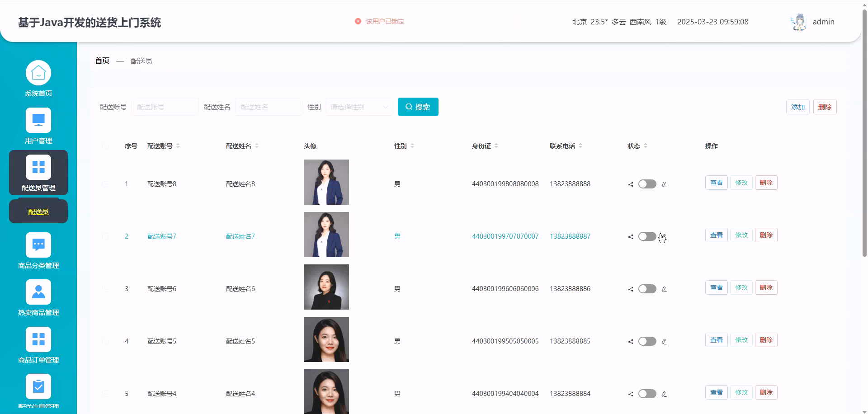
Task: Click the 配送姓名5 name cell
Action: [x=241, y=341]
